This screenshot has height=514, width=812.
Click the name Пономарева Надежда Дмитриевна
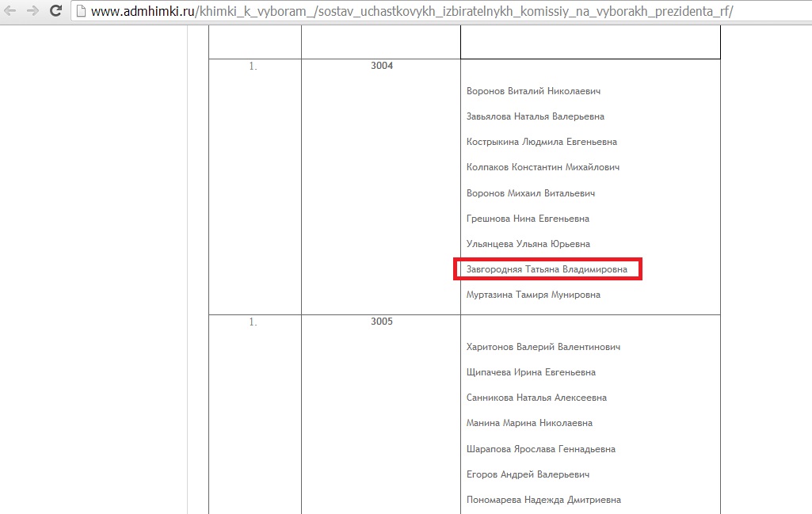(543, 500)
